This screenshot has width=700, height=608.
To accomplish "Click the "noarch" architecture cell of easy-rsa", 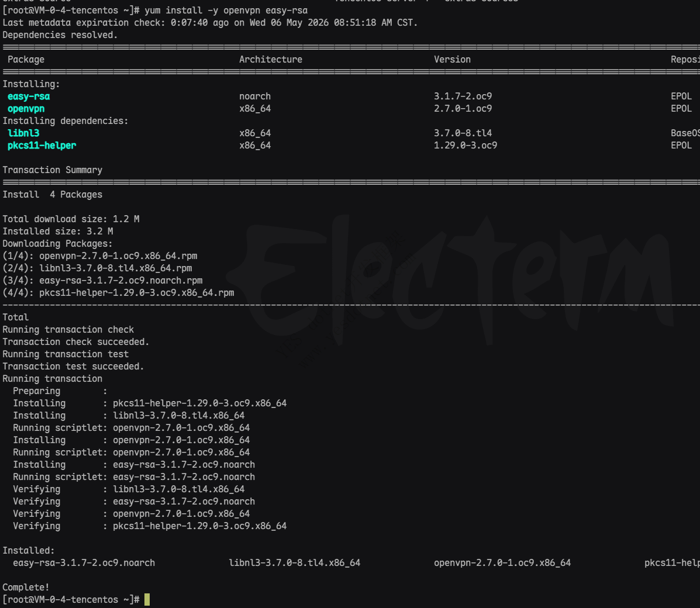I will click(x=255, y=96).
